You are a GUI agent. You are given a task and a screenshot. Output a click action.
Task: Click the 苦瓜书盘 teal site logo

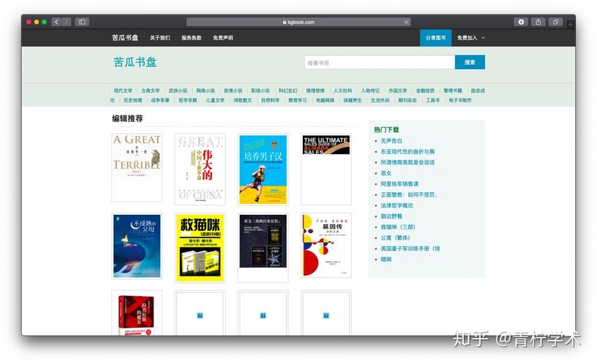(x=135, y=63)
